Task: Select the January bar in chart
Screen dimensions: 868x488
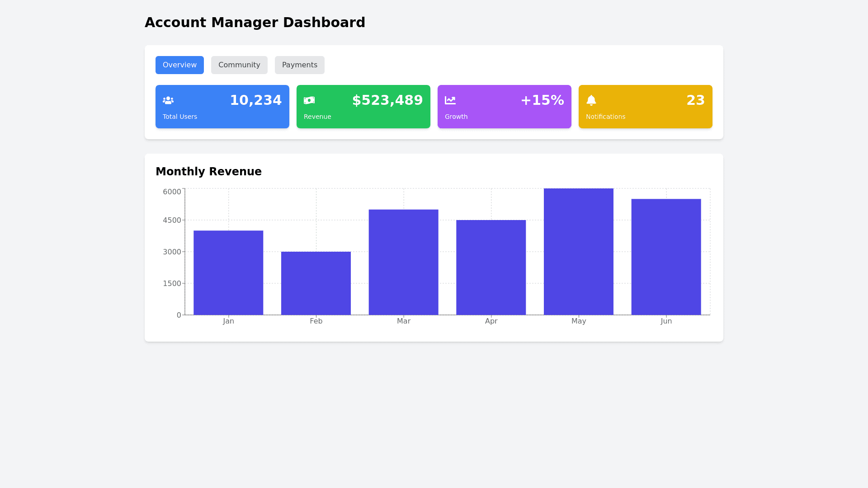Action: pos(228,273)
